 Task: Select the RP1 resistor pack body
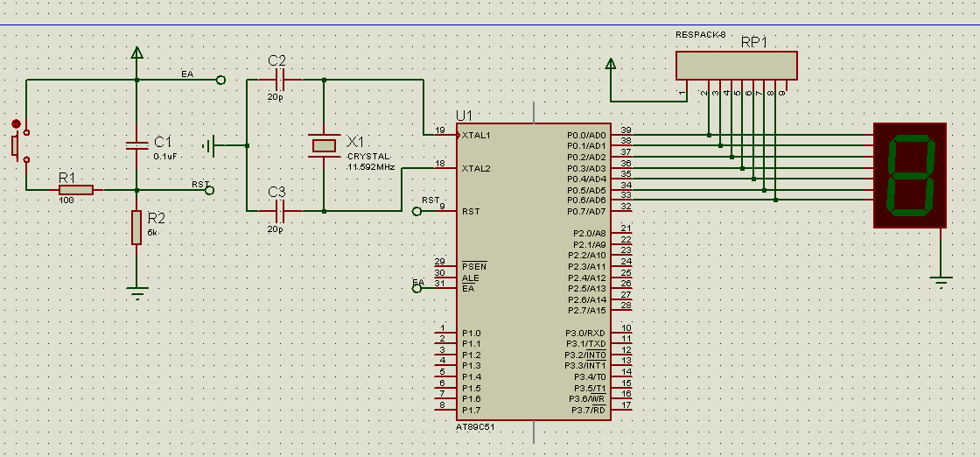[736, 65]
